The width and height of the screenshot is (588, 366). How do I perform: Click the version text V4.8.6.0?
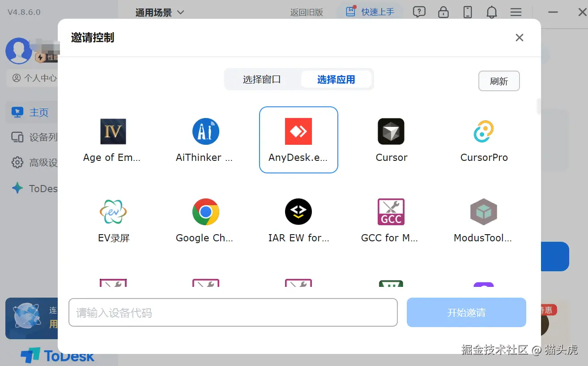click(x=24, y=12)
